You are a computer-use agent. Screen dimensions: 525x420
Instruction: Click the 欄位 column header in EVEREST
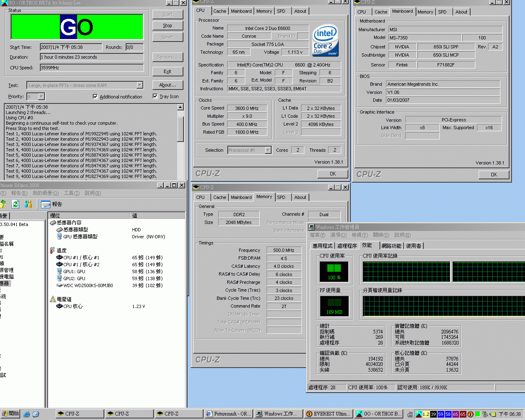(89, 215)
